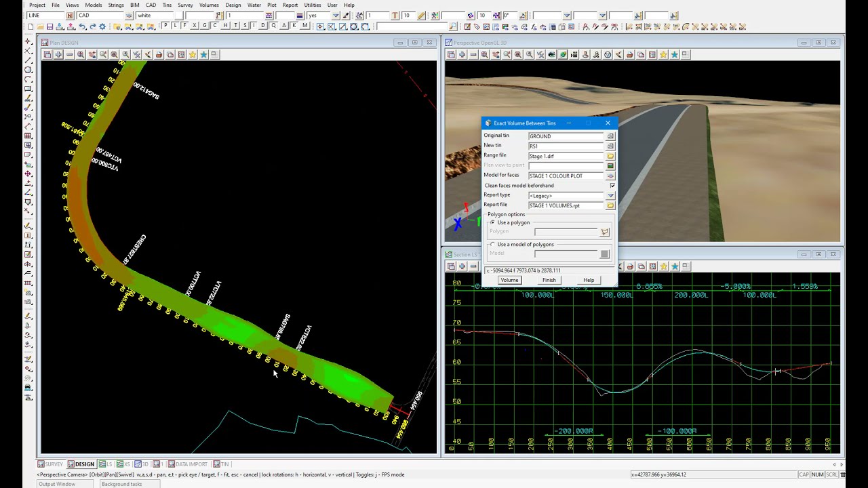Click the Save (floppy disk) icon in main toolbar

(x=50, y=26)
